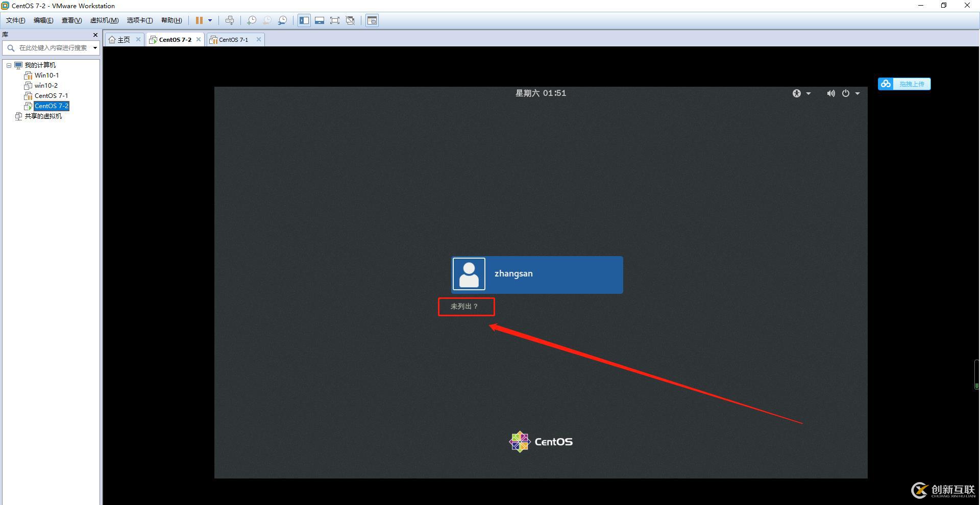Close the CentOS 7-1 tab
This screenshot has height=505, width=980.
pyautogui.click(x=259, y=39)
